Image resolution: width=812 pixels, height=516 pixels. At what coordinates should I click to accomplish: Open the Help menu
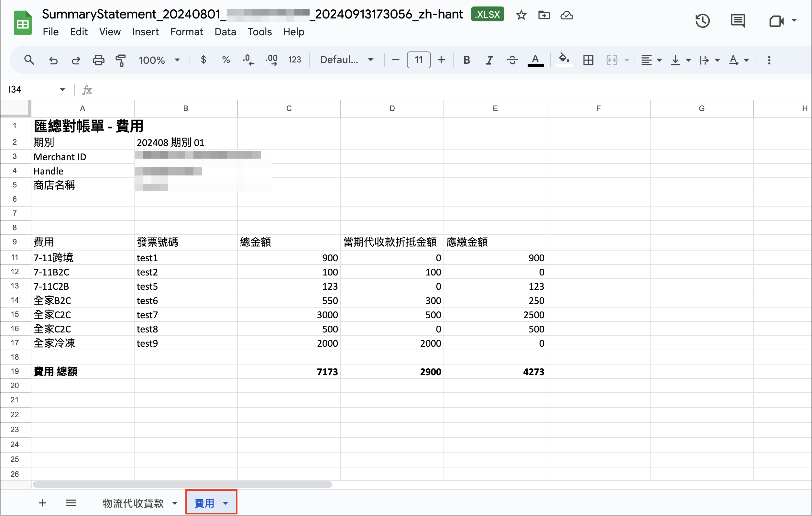293,32
